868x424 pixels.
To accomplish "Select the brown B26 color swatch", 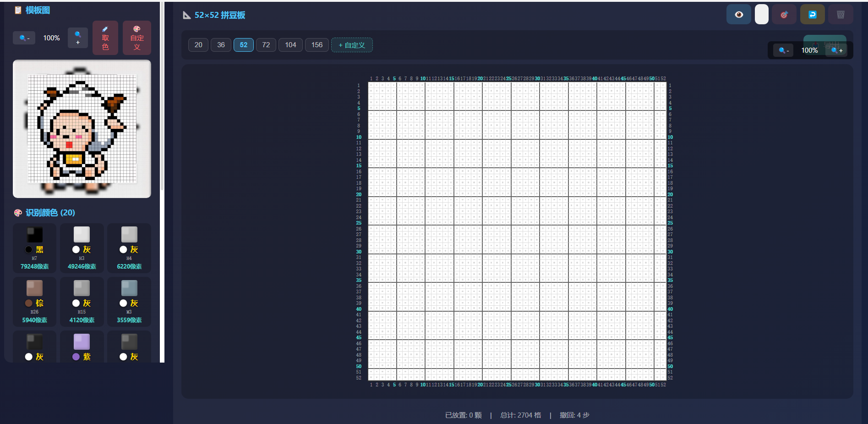I will coord(35,301).
